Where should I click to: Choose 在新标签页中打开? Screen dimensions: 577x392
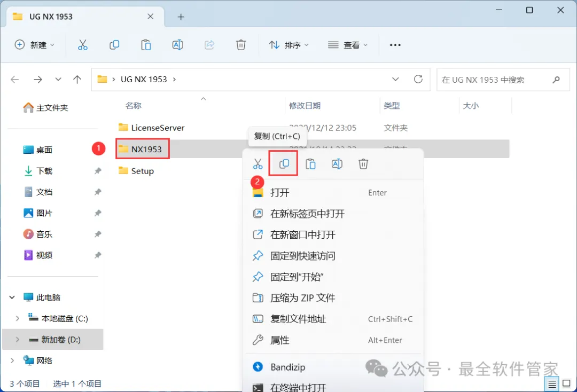pos(333,214)
